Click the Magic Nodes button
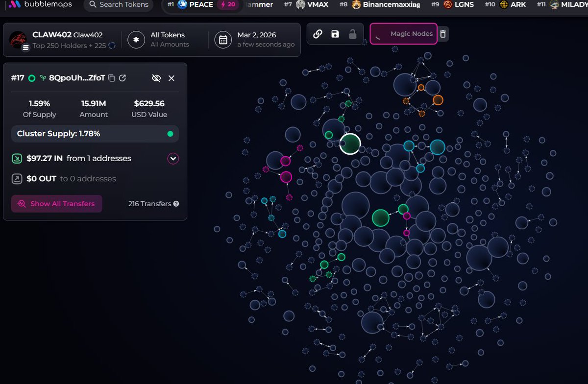The height and width of the screenshot is (384, 588). 403,34
